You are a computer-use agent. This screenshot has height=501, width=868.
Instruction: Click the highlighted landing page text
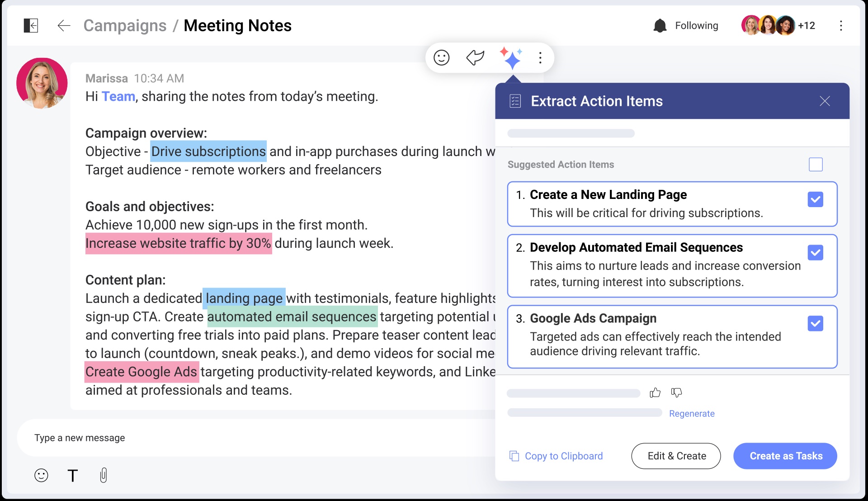(x=244, y=298)
